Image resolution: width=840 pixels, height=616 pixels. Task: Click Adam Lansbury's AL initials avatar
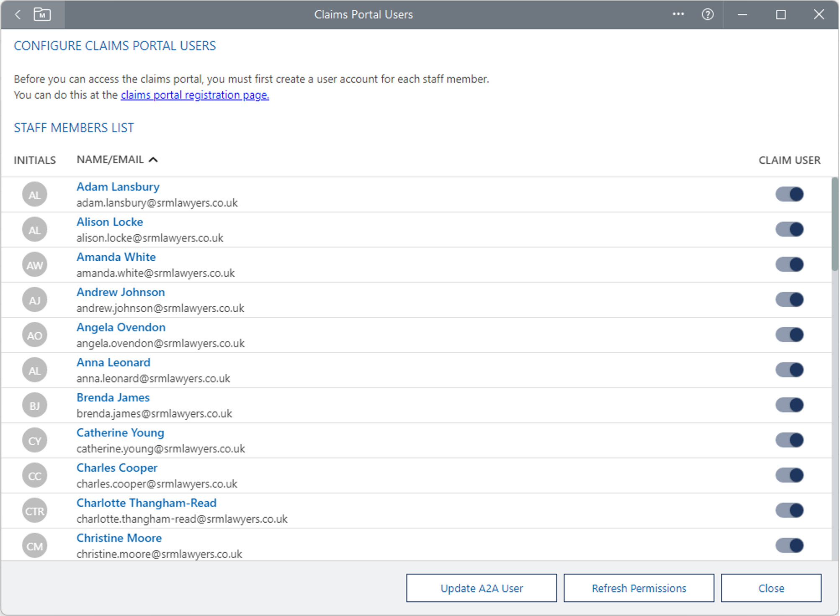(x=35, y=195)
